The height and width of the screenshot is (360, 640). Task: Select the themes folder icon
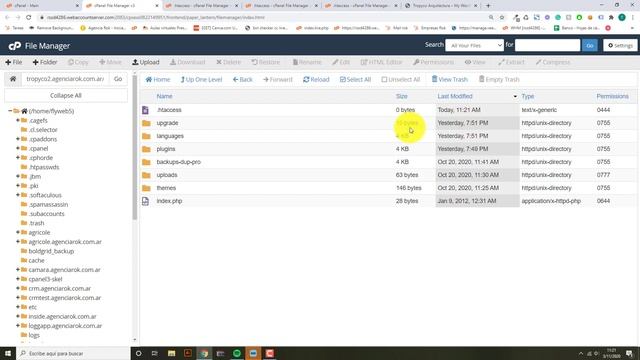tap(146, 188)
